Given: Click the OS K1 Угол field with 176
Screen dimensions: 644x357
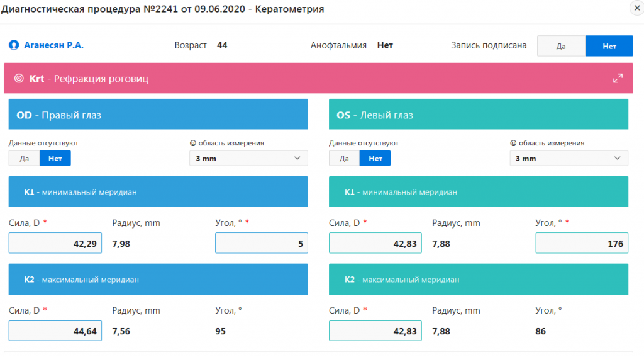Looking at the screenshot, I should (x=581, y=243).
